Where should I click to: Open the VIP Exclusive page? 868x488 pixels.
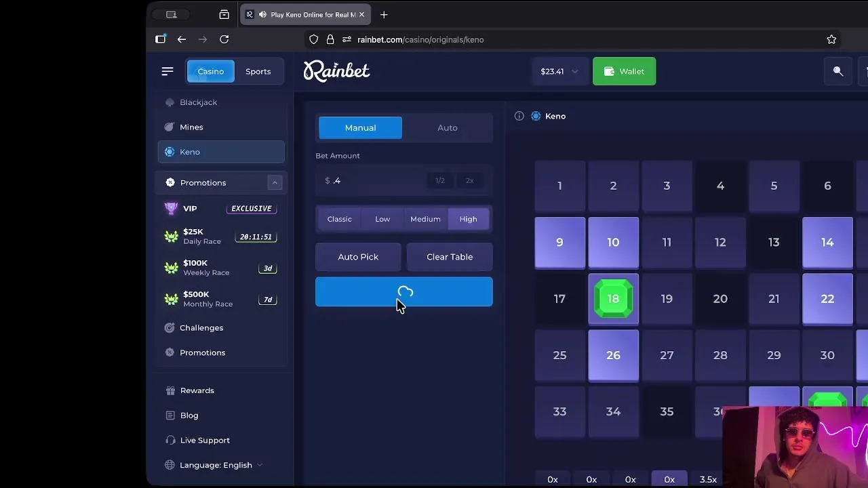pos(221,209)
